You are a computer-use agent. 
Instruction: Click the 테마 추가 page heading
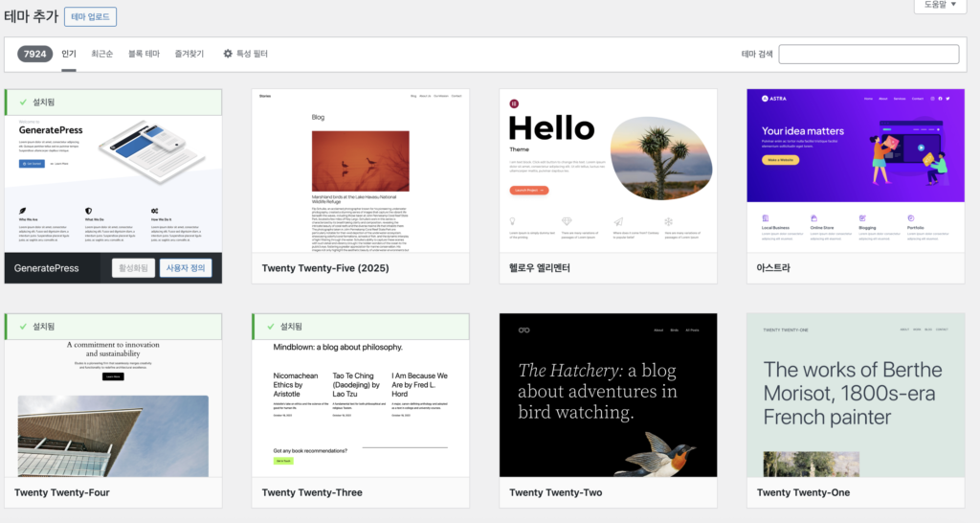click(32, 16)
